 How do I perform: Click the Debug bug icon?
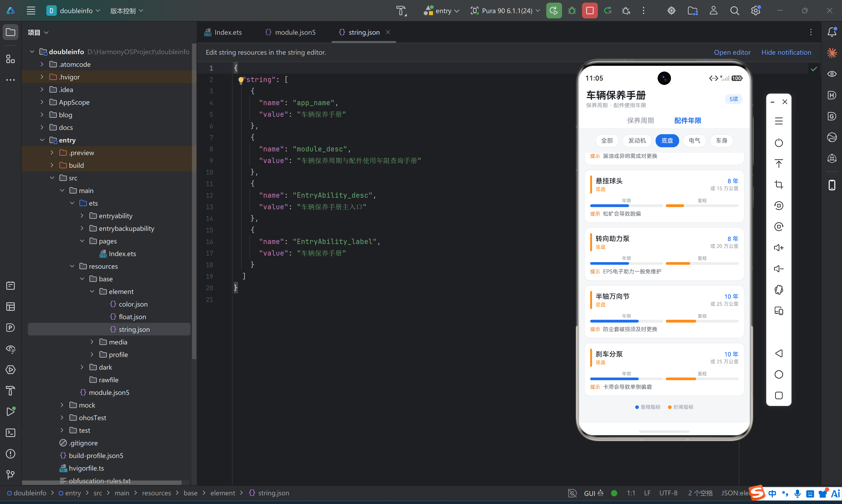coord(572,11)
